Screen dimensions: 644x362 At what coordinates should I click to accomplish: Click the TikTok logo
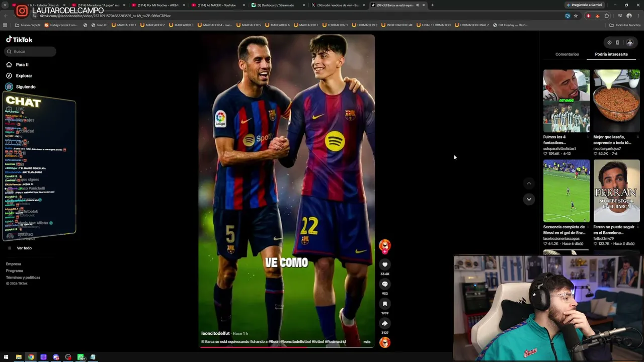click(x=19, y=40)
